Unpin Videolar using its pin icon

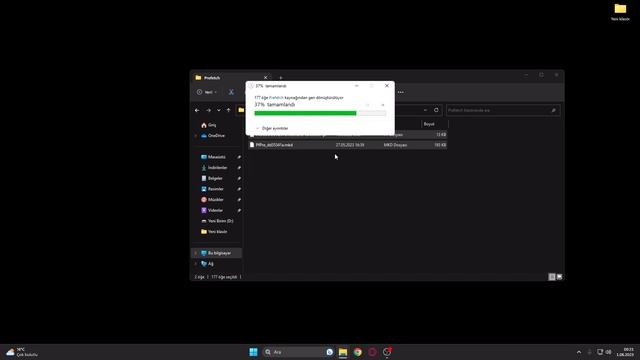[239, 210]
